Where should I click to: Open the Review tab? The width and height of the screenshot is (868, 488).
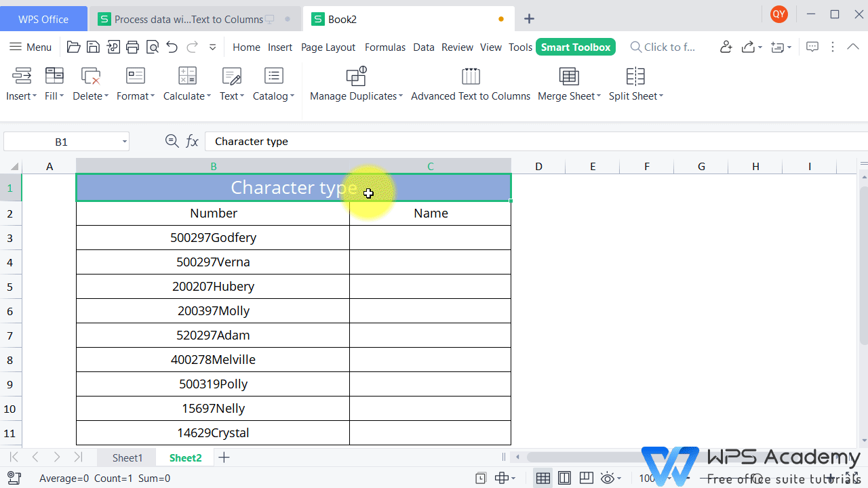[457, 47]
